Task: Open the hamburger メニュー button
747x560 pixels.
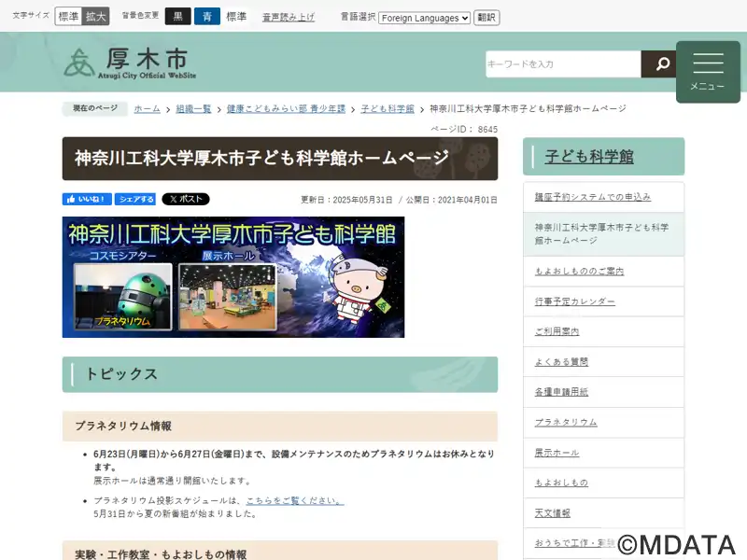Action: tap(708, 72)
